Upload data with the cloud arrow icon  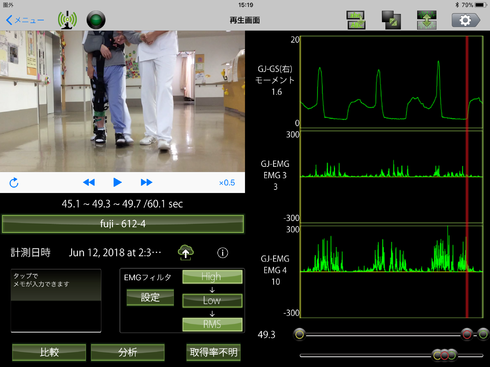(x=186, y=252)
